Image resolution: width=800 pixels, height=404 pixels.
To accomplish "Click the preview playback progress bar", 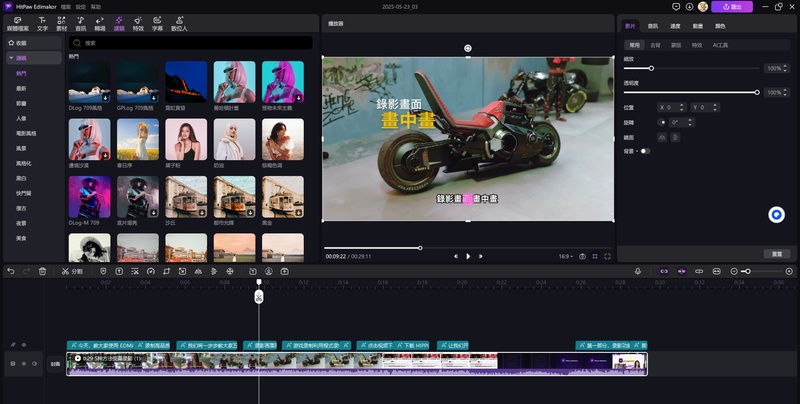I will click(467, 248).
